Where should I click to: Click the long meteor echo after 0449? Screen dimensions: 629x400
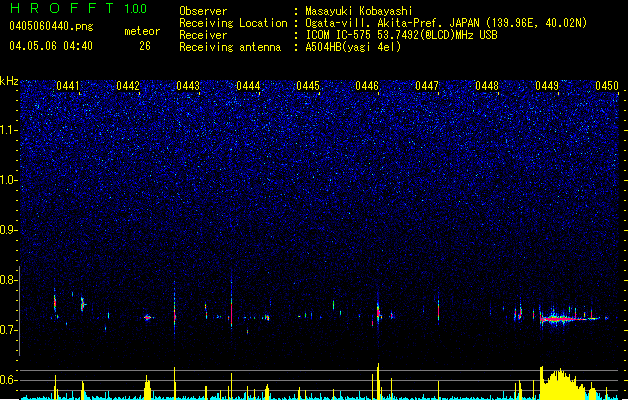point(570,319)
